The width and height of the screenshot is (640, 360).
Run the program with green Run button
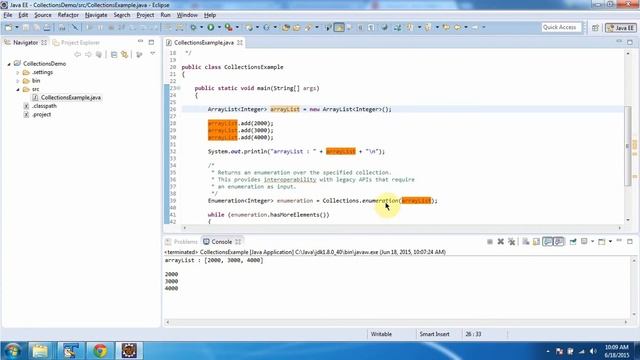(211, 27)
